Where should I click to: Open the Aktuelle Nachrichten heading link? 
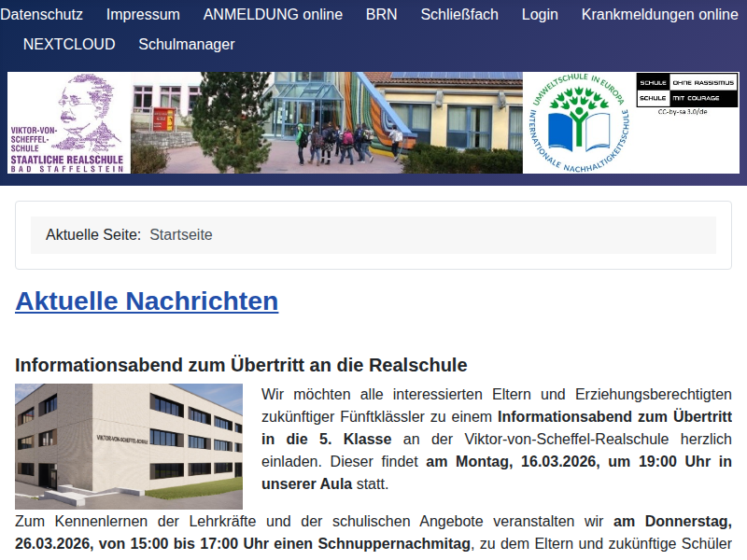(x=147, y=301)
